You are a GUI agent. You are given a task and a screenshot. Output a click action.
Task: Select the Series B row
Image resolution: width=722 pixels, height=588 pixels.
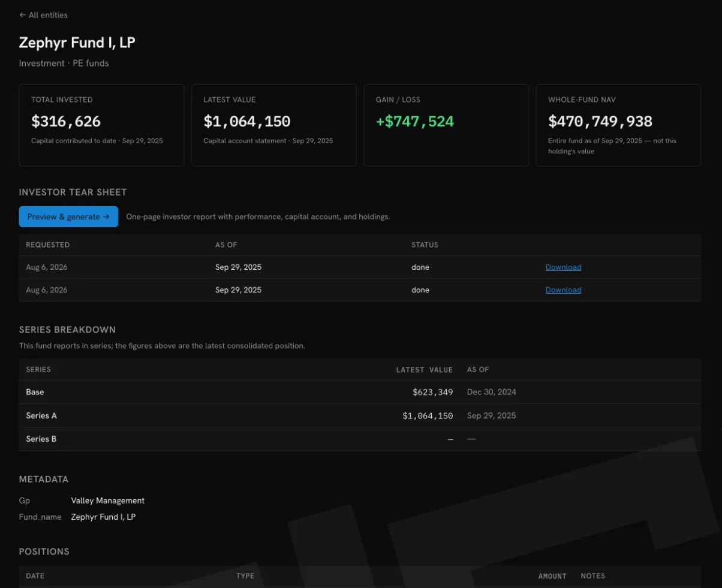click(x=360, y=439)
